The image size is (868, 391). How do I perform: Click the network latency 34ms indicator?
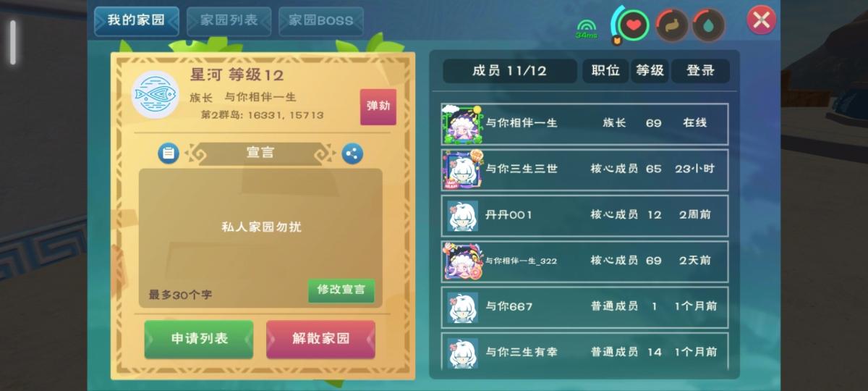[x=586, y=28]
